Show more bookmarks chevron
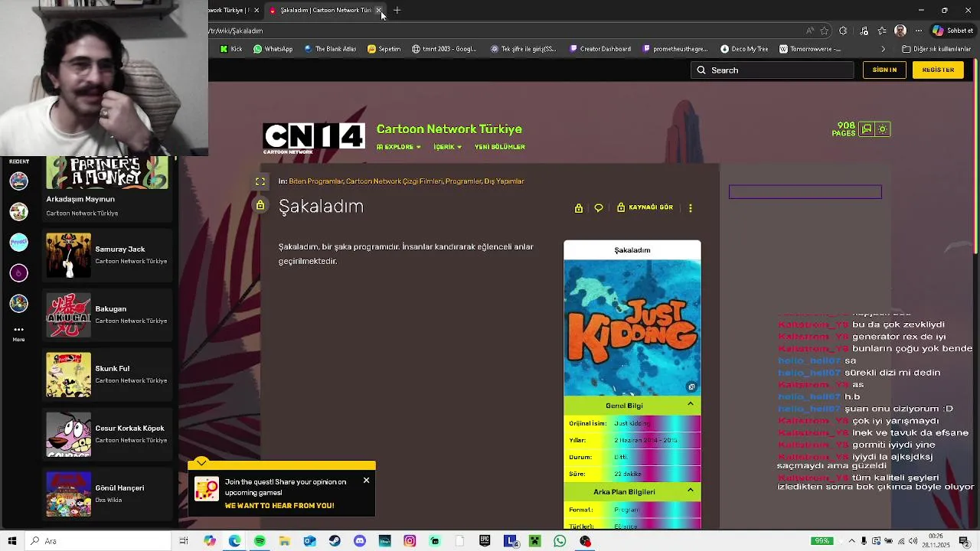The height and width of the screenshot is (551, 980). click(x=883, y=49)
